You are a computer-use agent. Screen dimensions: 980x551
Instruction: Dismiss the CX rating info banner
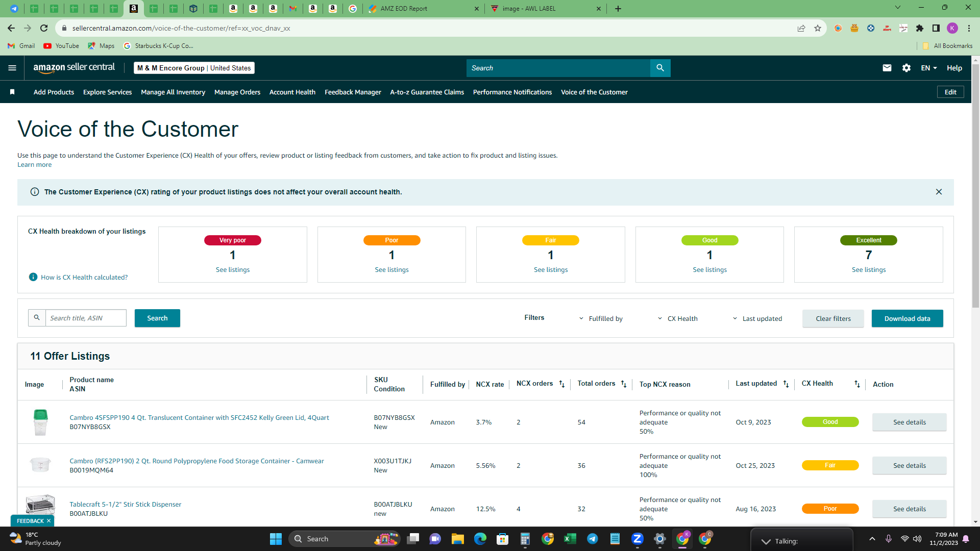(x=939, y=192)
